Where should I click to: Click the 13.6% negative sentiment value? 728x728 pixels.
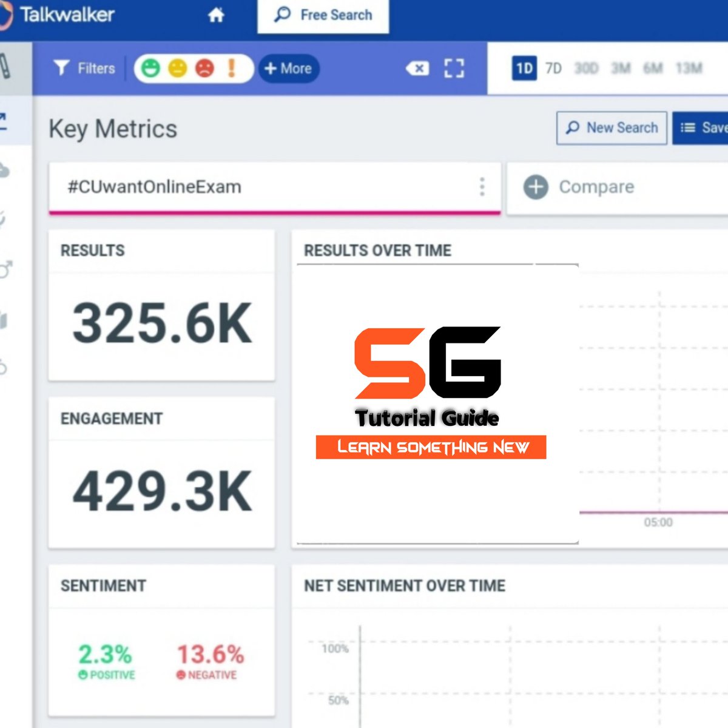[x=211, y=654]
